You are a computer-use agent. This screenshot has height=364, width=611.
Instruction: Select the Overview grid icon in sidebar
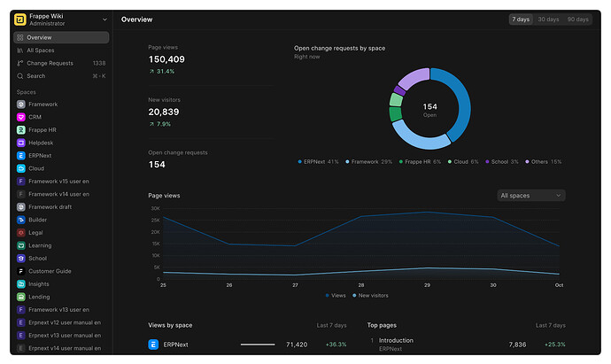[x=20, y=37]
